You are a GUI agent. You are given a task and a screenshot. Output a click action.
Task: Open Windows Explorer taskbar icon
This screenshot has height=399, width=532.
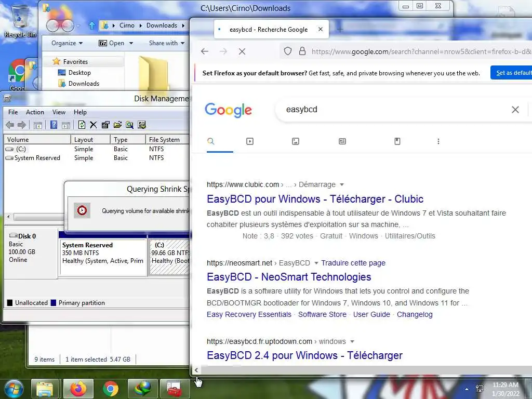point(45,389)
